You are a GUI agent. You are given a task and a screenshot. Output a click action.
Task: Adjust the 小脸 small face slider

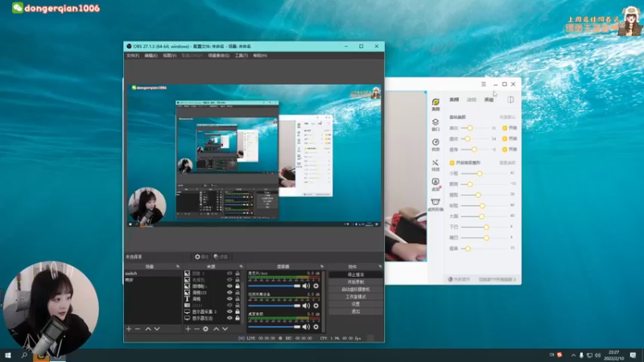point(484,174)
